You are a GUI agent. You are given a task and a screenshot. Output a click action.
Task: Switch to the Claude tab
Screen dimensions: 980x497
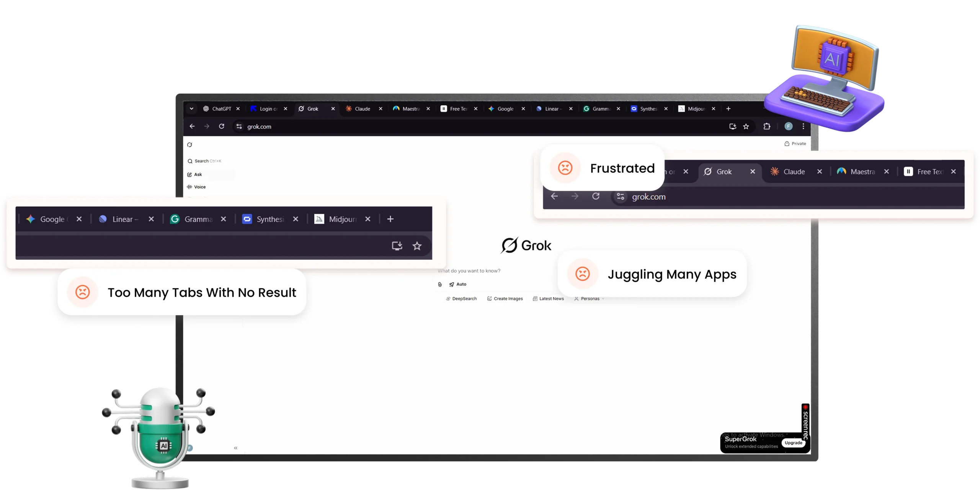coord(362,109)
